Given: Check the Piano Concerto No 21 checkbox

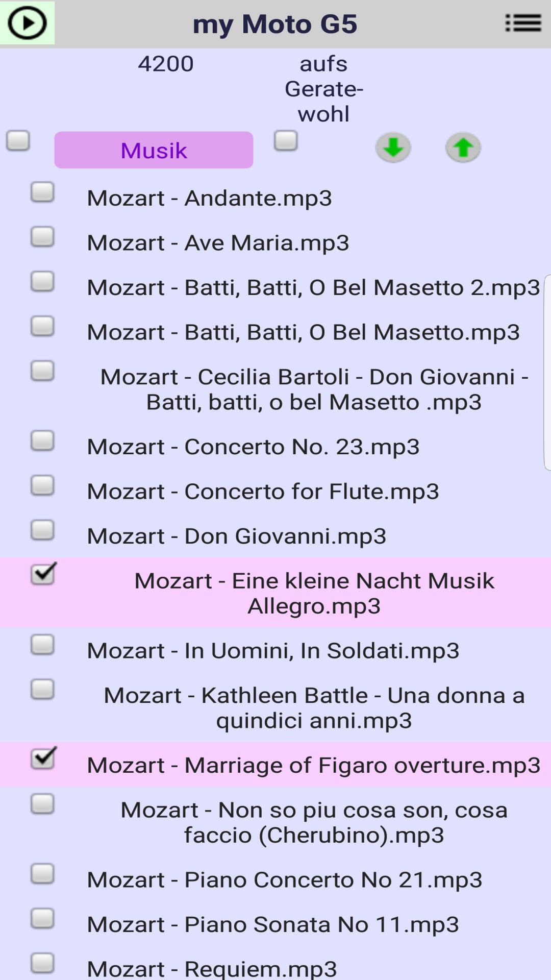Looking at the screenshot, I should 42,874.
